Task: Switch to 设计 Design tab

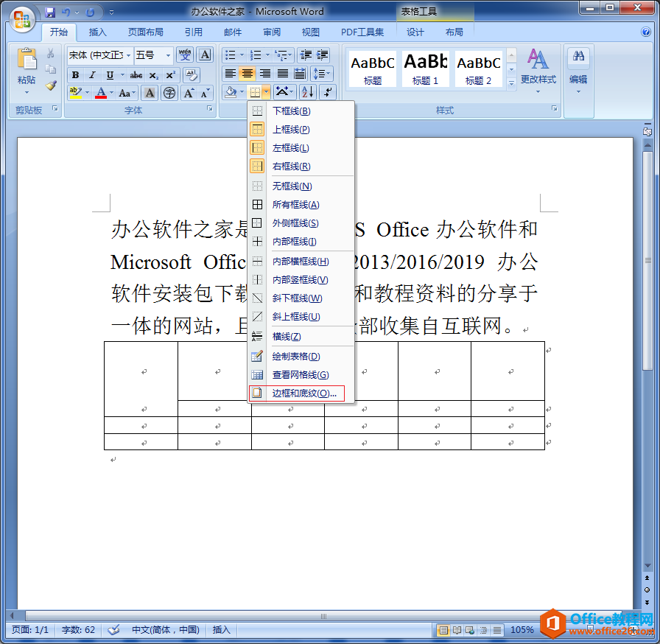Action: 415,32
